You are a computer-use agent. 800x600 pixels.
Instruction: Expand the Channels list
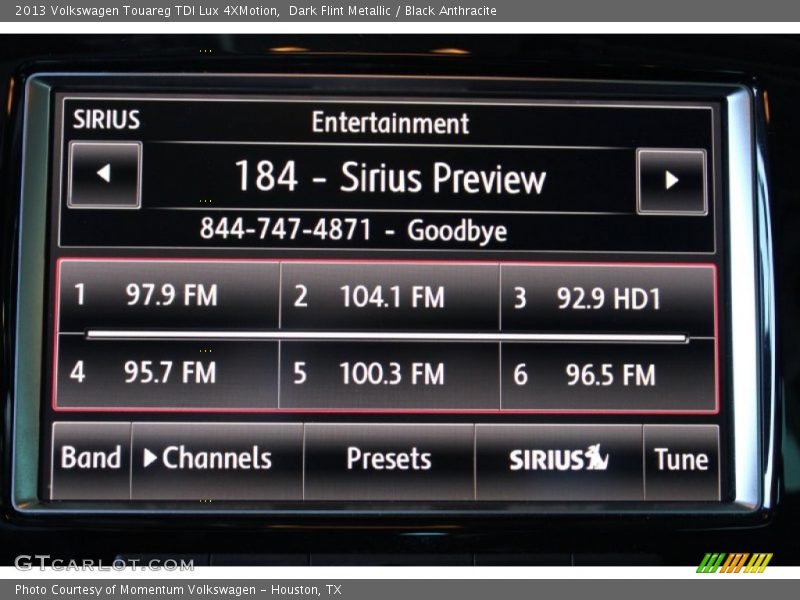(x=216, y=459)
